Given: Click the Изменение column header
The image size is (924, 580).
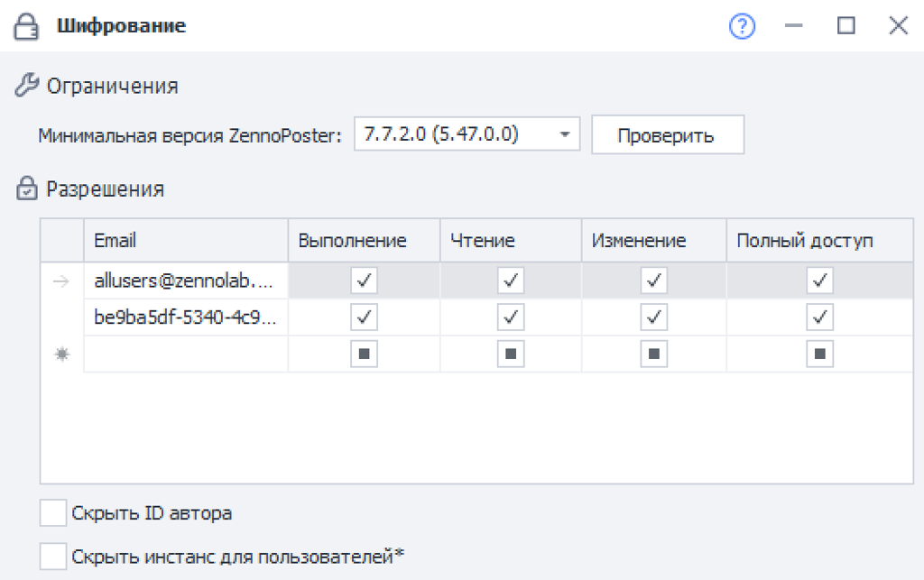Looking at the screenshot, I should tap(653, 241).
